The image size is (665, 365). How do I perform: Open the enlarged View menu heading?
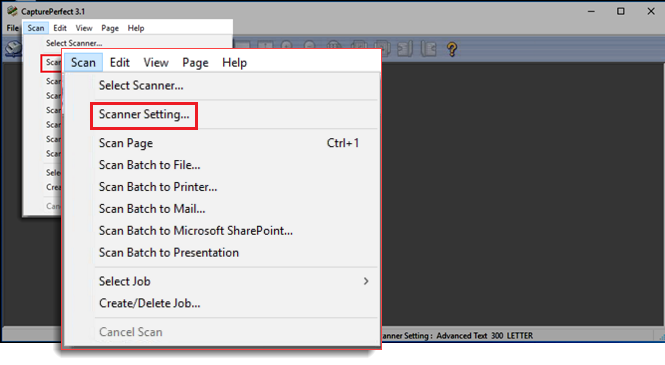(156, 63)
